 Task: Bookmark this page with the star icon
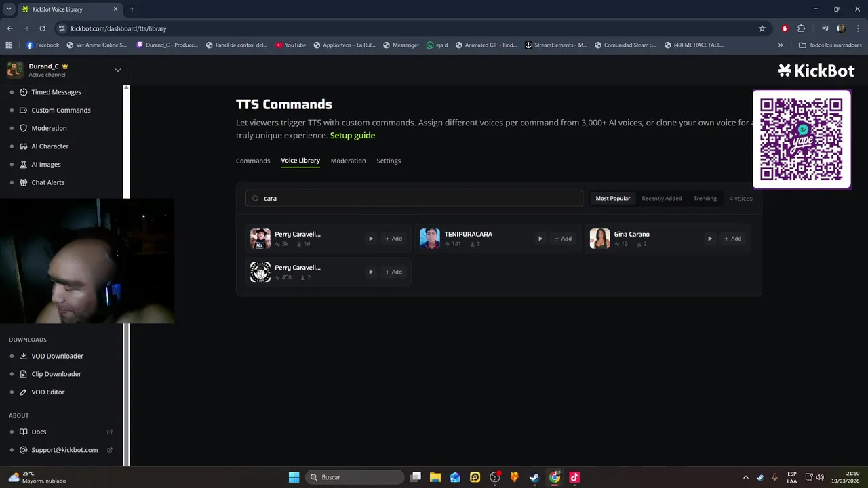click(x=762, y=28)
